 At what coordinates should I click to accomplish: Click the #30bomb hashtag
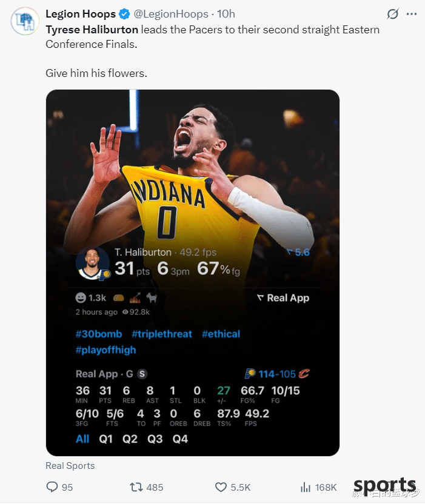pos(99,334)
